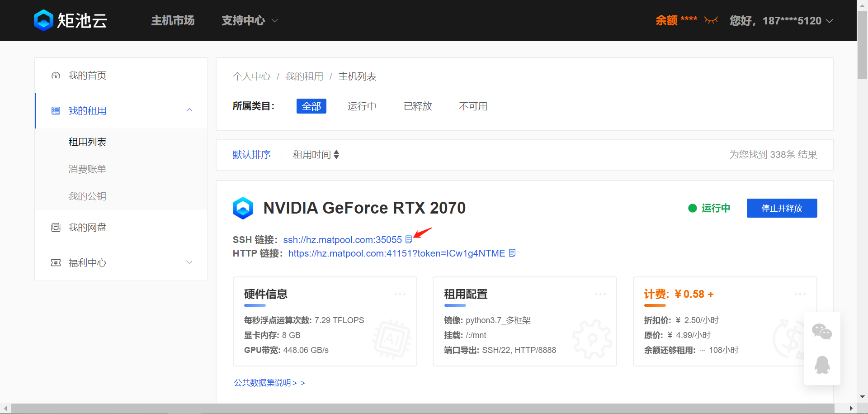Viewport: 868px width, 414px height.
Task: Open WeChat contact floating icon
Action: [822, 332]
